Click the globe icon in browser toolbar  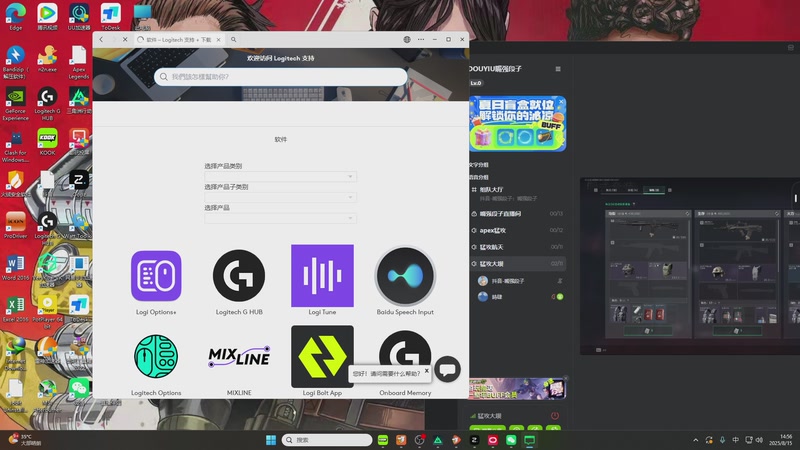click(407, 39)
